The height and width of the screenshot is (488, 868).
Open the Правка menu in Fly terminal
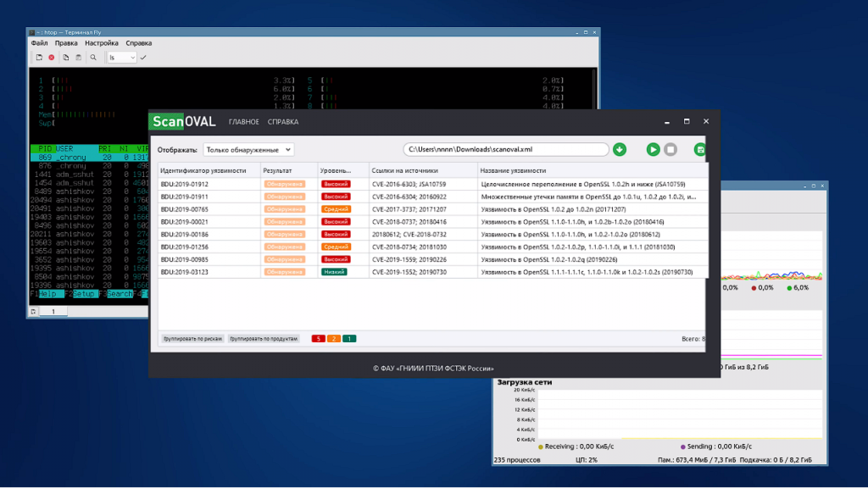[66, 42]
